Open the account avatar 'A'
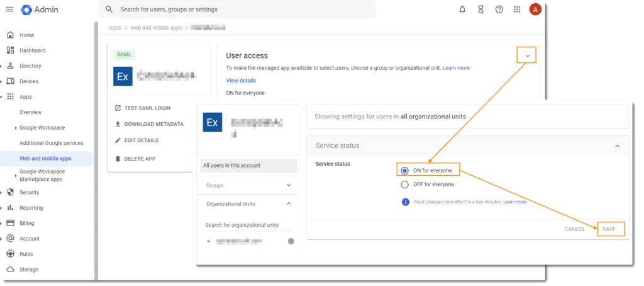 (x=535, y=9)
